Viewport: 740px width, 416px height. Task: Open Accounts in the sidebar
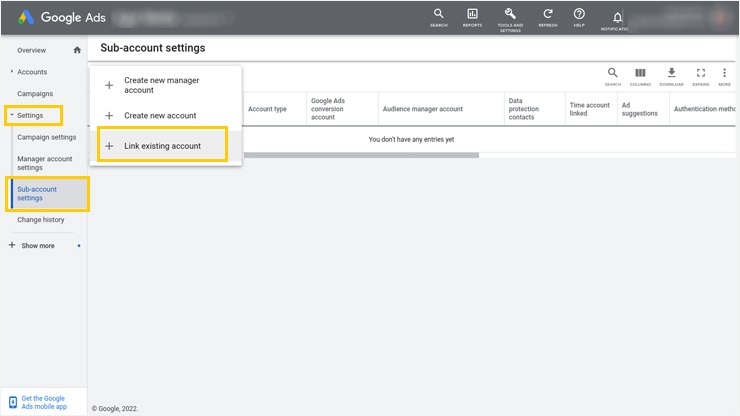coord(32,72)
